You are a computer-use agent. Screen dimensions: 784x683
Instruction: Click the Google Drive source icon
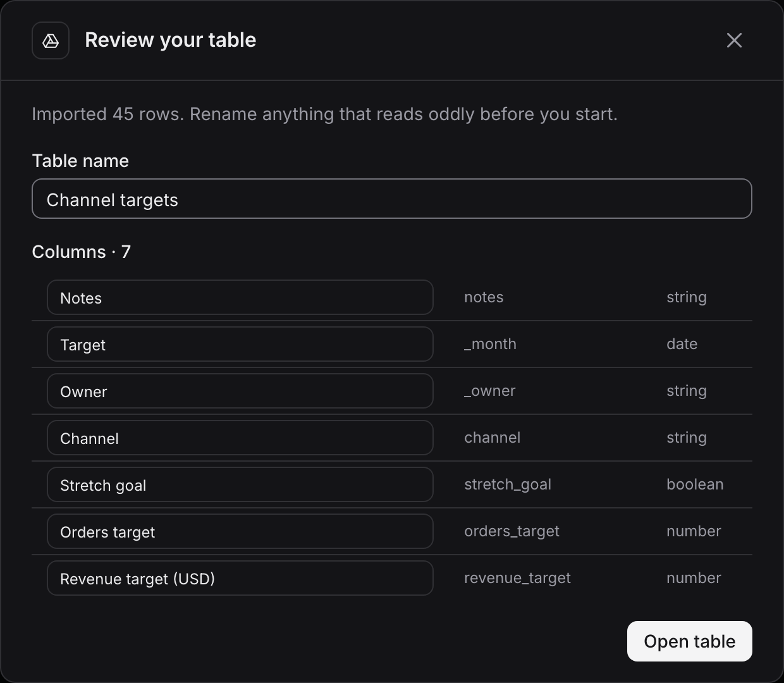click(51, 40)
